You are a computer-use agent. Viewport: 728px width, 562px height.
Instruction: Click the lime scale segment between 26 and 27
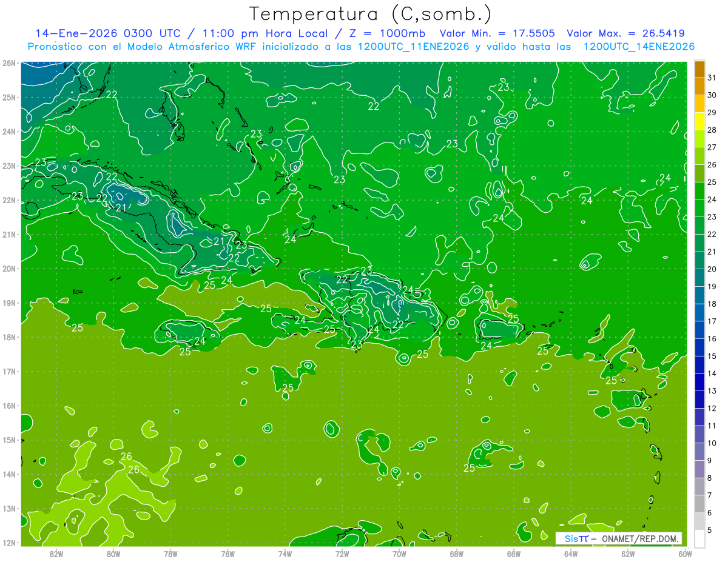pos(699,156)
